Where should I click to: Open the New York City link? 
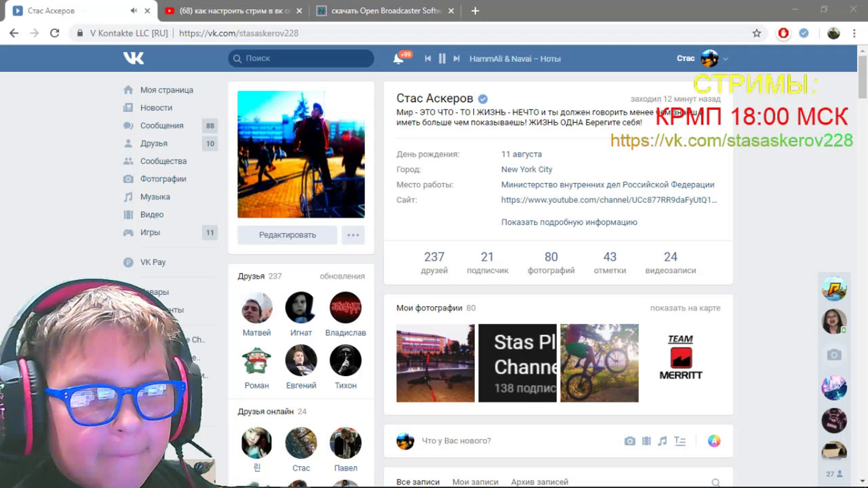point(527,169)
